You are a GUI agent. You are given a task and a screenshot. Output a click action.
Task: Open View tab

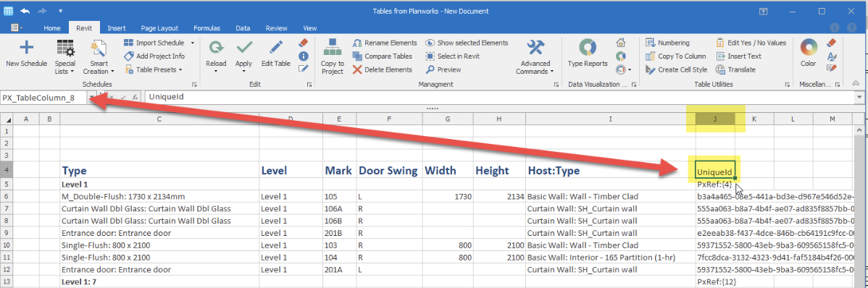coord(310,28)
